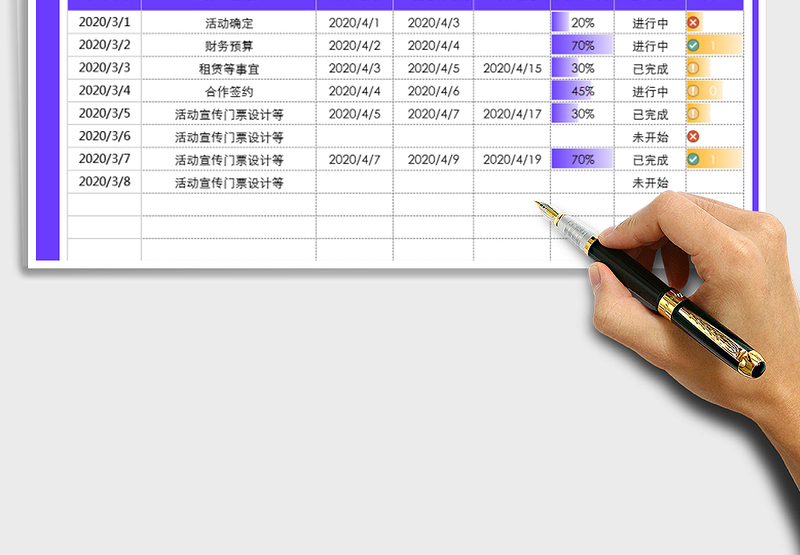The width and height of the screenshot is (800, 555).
Task: Select the 45% progress bar for 合作签约
Action: [582, 91]
